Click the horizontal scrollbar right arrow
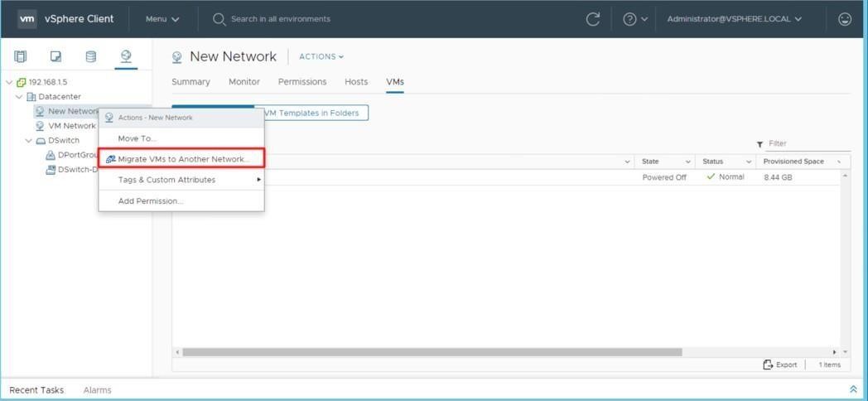Viewport: 868px width, 401px height. (835, 352)
